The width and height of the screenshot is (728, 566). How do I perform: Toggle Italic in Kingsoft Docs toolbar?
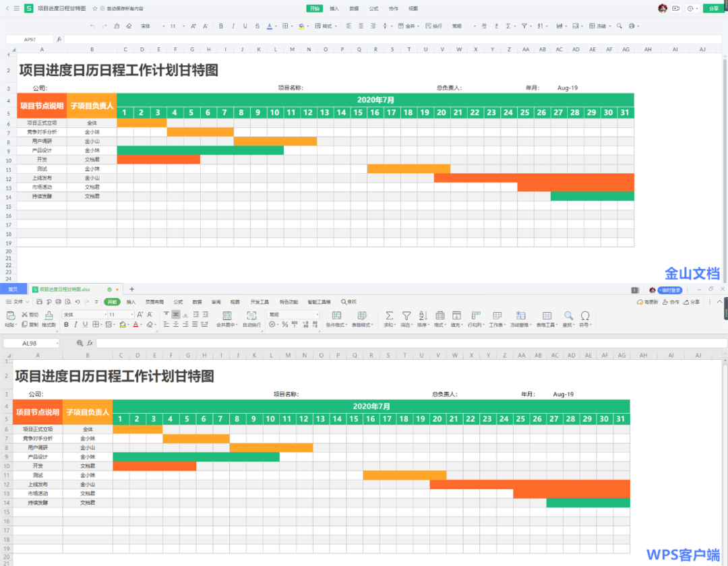coord(233,26)
